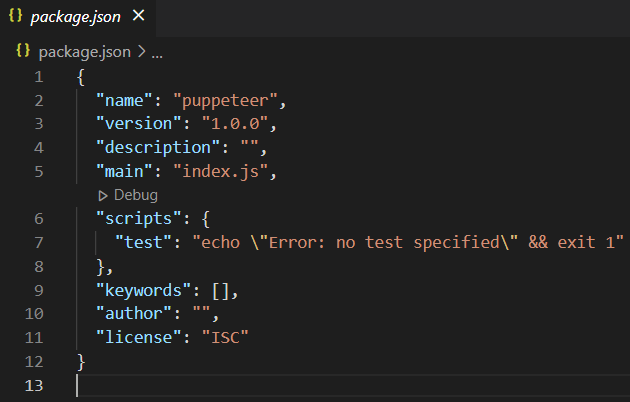Click the Debug play triangle icon
This screenshot has height=402, width=630.
coord(103,196)
